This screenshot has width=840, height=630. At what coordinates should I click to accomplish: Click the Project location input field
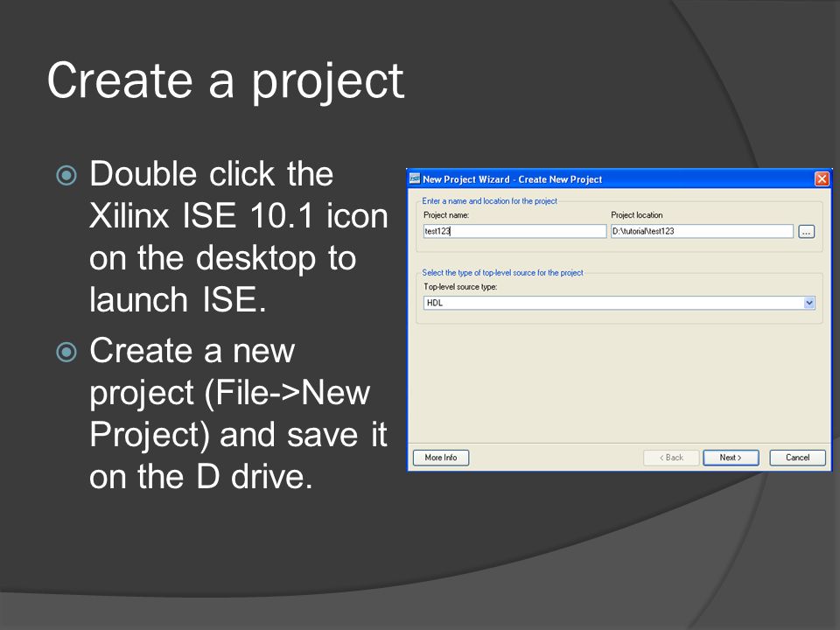[702, 231]
